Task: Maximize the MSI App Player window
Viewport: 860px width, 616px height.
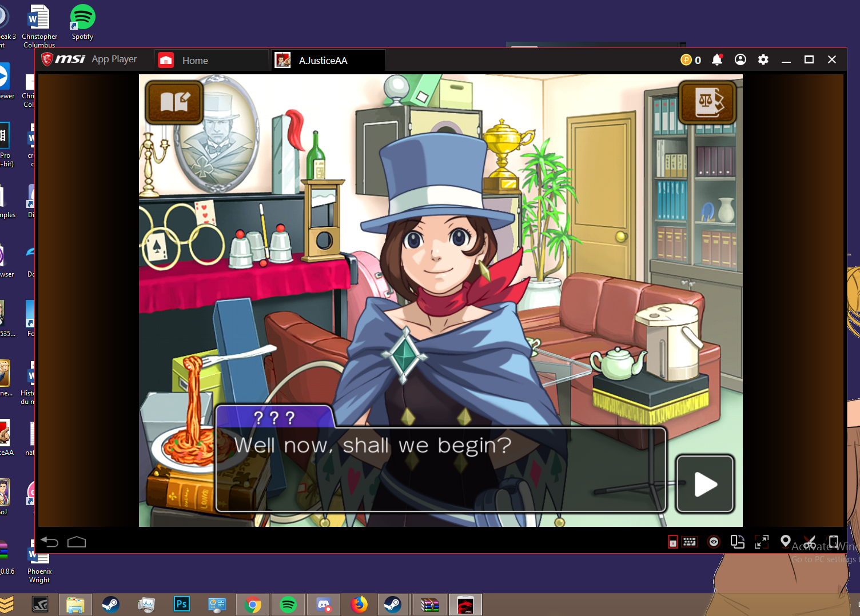Action: coord(809,60)
